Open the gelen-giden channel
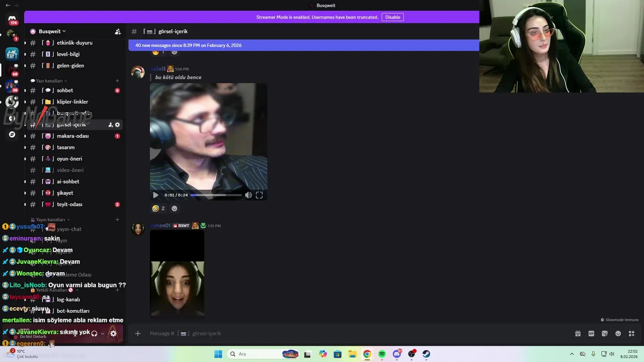This screenshot has width=644, height=362. (74, 65)
